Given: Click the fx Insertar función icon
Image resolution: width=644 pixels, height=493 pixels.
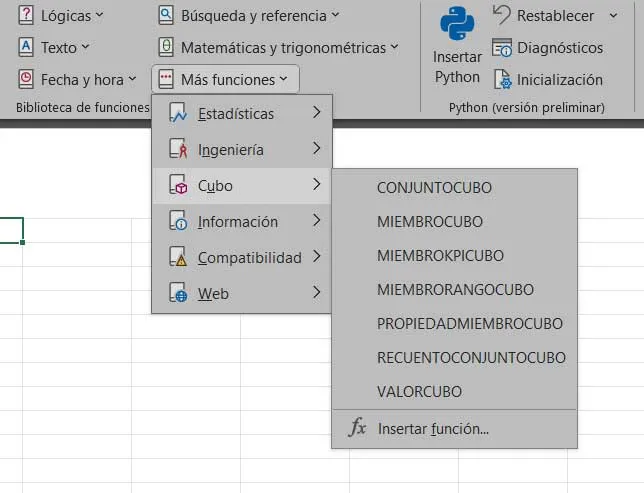Looking at the screenshot, I should (x=357, y=428).
